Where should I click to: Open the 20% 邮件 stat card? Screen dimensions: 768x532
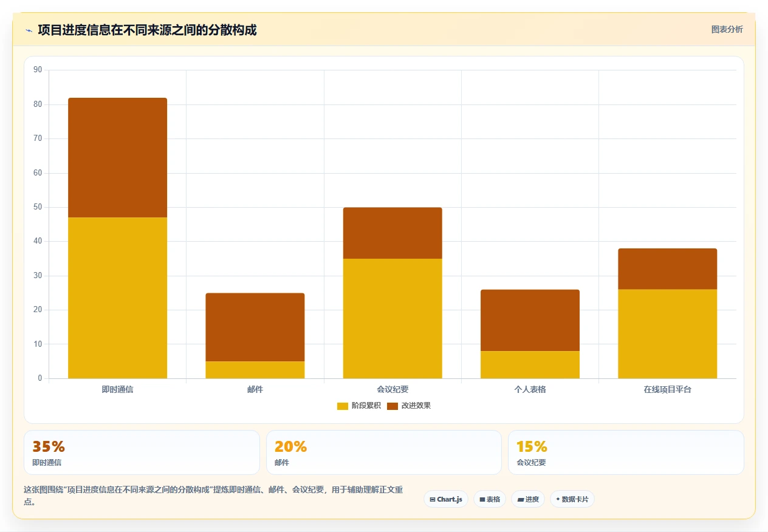(x=384, y=452)
